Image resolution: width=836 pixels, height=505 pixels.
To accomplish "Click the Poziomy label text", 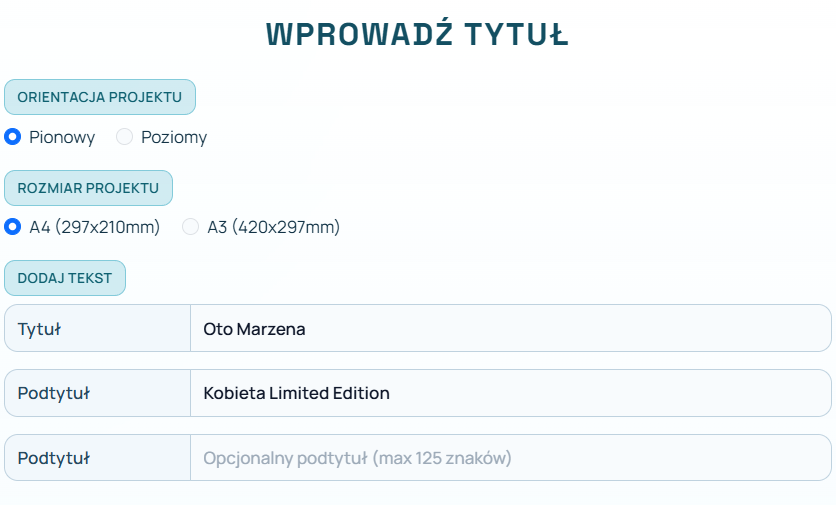I will pos(174,137).
